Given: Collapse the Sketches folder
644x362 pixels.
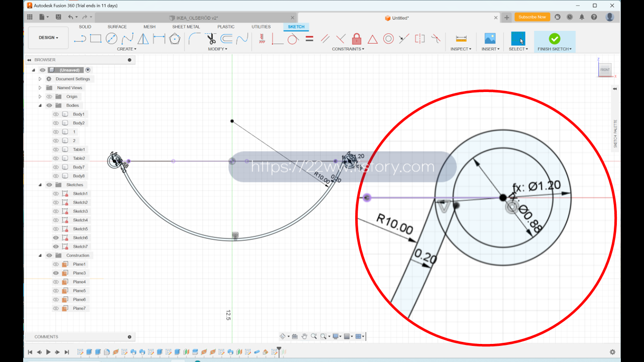Looking at the screenshot, I should pyautogui.click(x=40, y=185).
